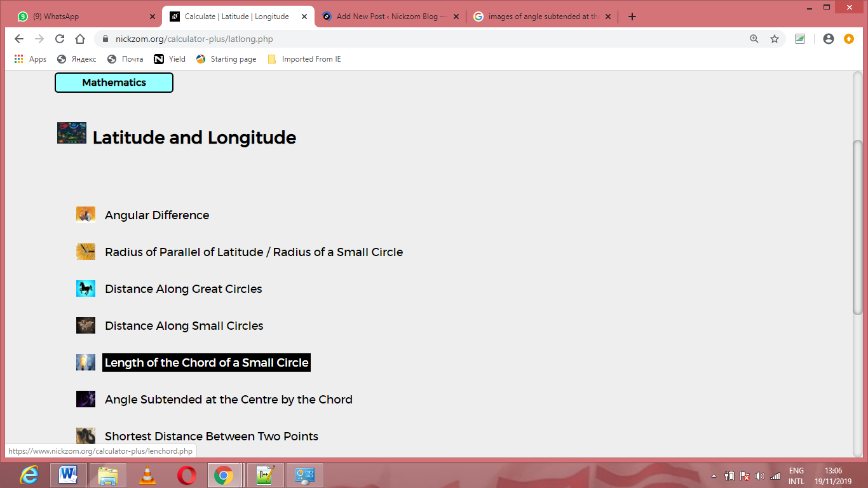The height and width of the screenshot is (488, 868).
Task: Open Angle Subtended at the Centre by the Chord
Action: tap(229, 399)
